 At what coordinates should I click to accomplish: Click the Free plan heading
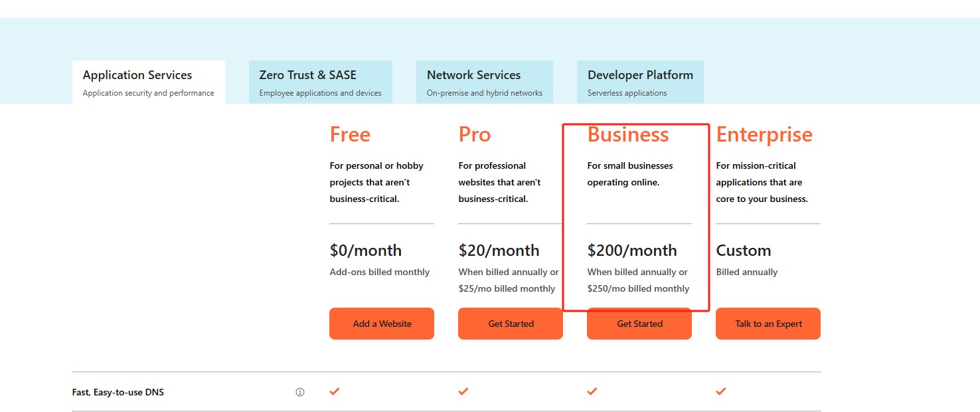click(x=350, y=135)
